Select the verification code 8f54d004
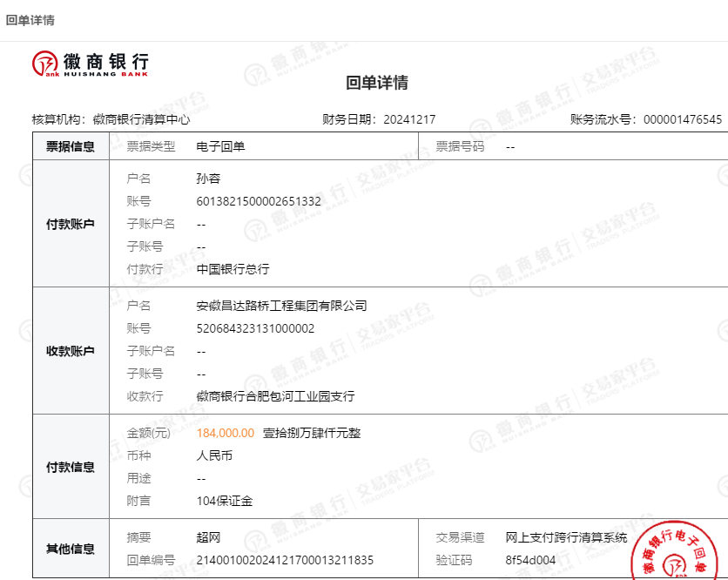 point(530,560)
